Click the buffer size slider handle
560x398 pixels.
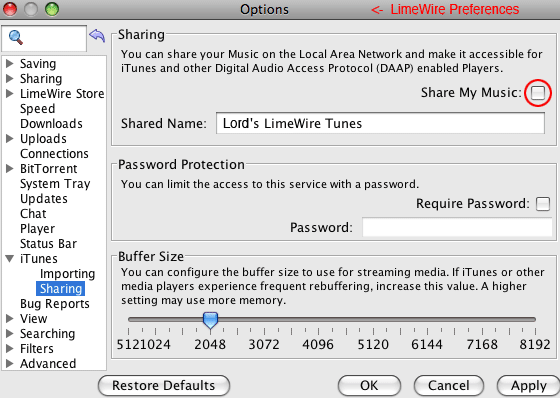210,320
